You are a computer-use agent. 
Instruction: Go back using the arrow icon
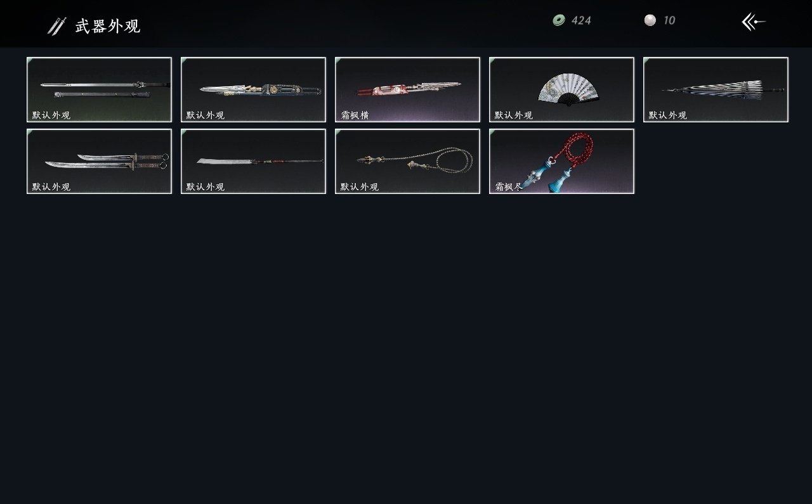coord(753,22)
